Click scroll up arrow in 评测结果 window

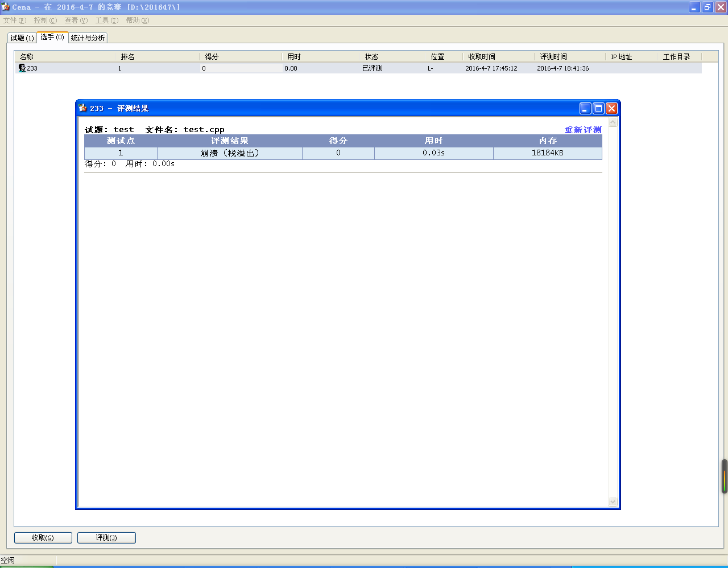tap(613, 122)
